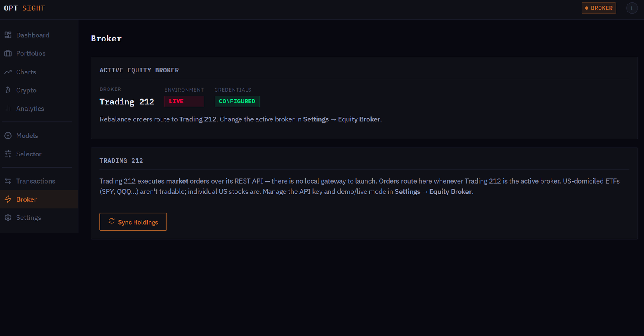Click the Broker lightning bolt icon
The image size is (644, 336).
coord(8,199)
